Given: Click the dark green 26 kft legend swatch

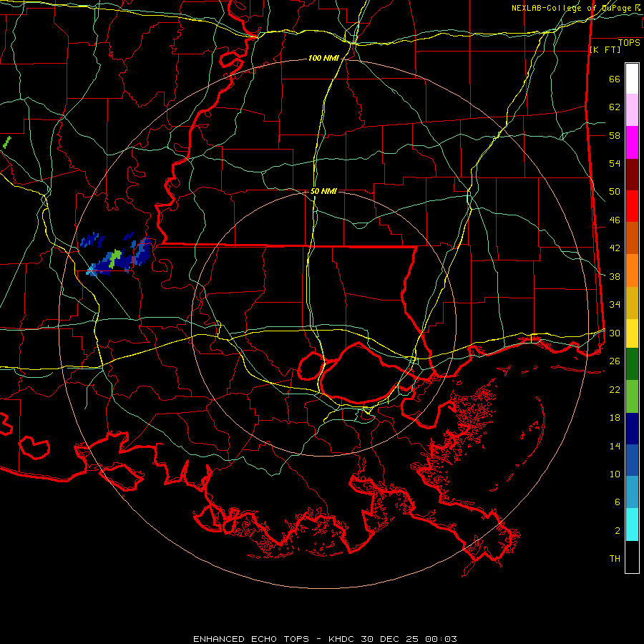Looking at the screenshot, I should coord(632,364).
